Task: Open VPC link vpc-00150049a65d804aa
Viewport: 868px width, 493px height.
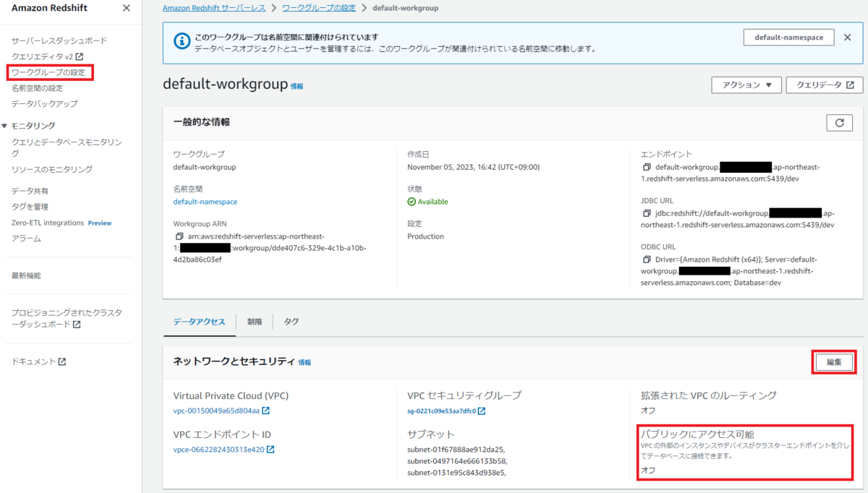Action: pos(216,411)
